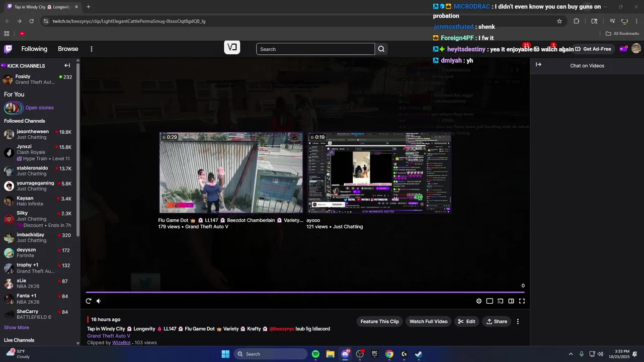Open the WizeBot clipper profile link
This screenshot has width=644, height=362.
[x=121, y=342]
